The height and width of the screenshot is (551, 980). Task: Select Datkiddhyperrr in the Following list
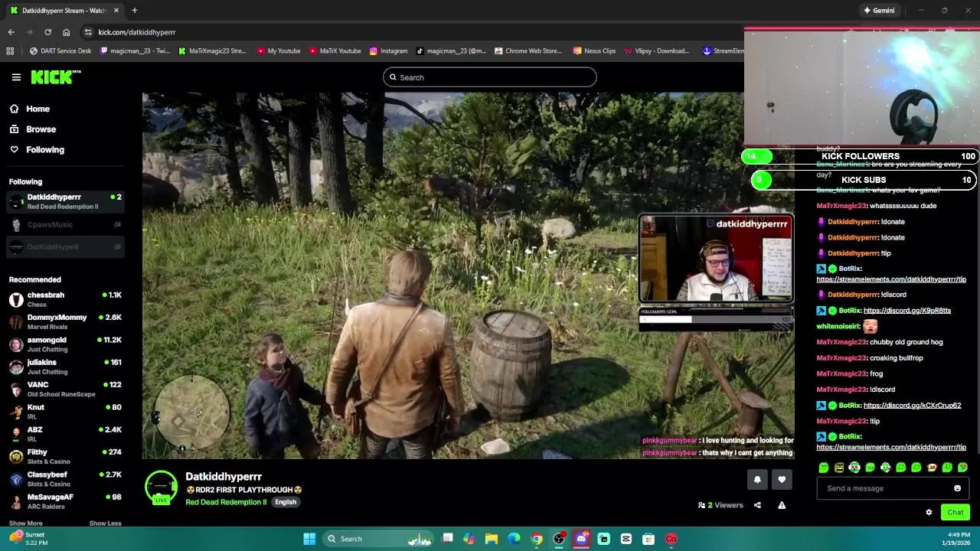pyautogui.click(x=64, y=201)
